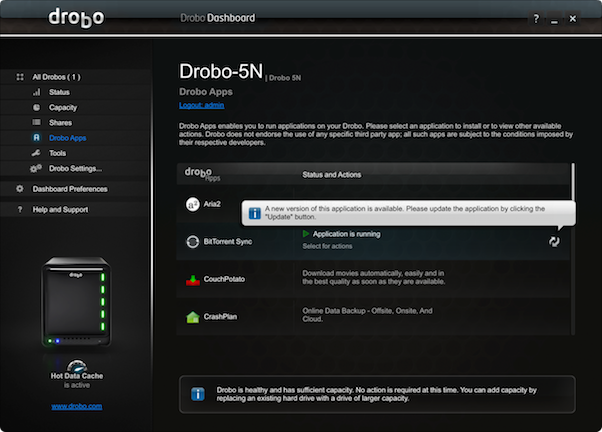Click the drobo Apps table header logo
Viewport: 602px width, 432px height.
point(202,174)
